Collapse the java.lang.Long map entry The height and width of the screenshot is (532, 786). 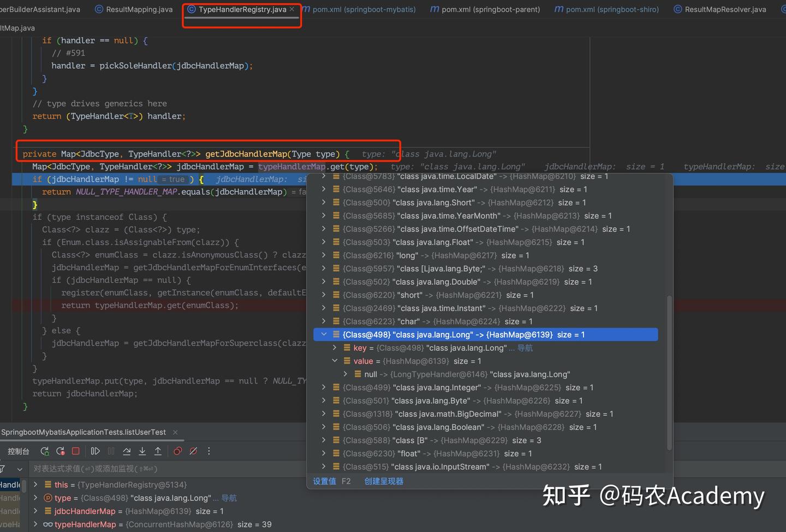point(324,334)
